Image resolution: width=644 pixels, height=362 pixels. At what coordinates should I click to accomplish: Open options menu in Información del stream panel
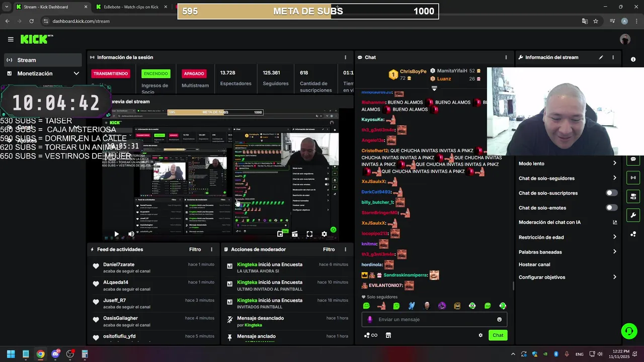[613, 57]
